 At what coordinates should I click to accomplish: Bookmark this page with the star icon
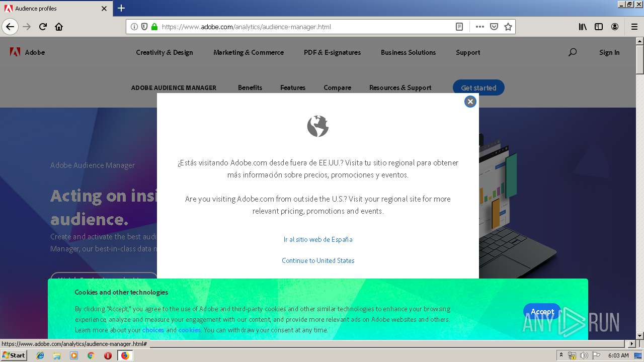508,27
